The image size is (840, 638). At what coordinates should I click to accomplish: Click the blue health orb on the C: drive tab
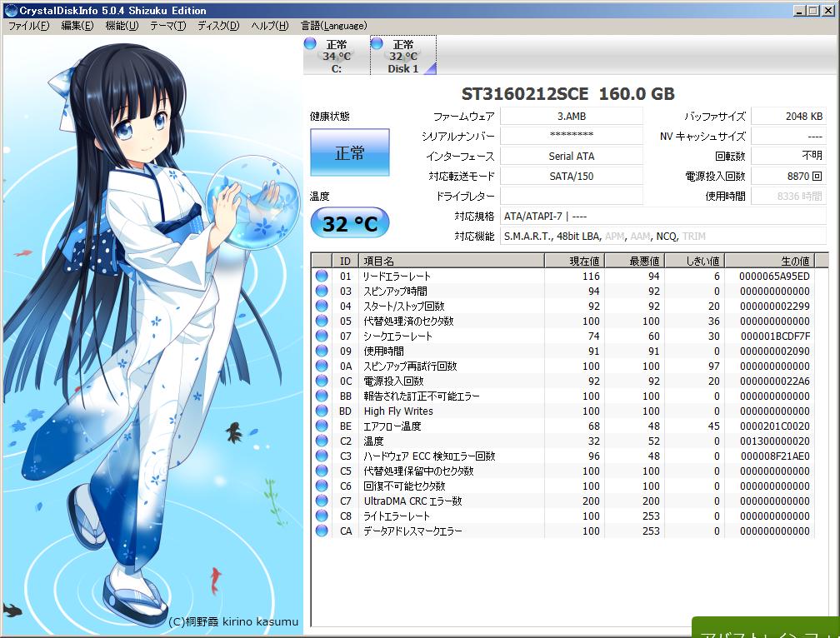coord(310,44)
